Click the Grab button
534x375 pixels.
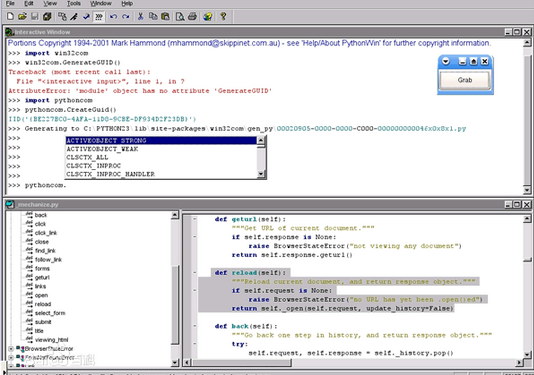pyautogui.click(x=465, y=80)
